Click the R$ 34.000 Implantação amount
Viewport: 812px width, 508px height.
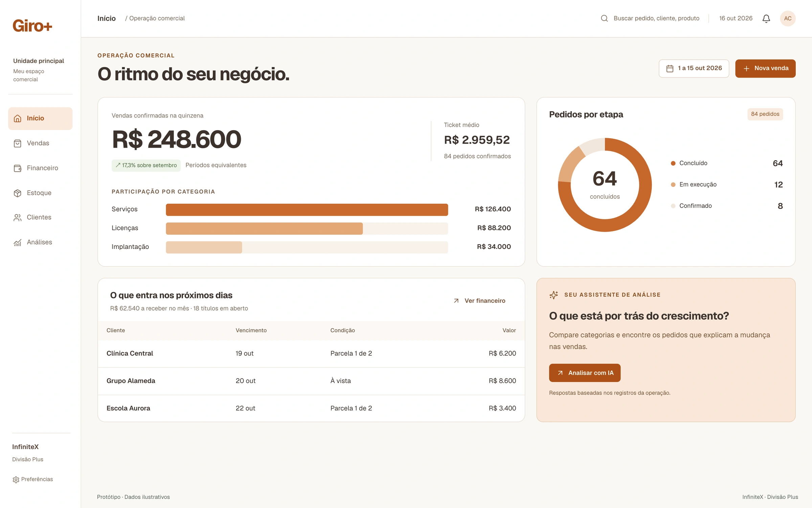(494, 247)
